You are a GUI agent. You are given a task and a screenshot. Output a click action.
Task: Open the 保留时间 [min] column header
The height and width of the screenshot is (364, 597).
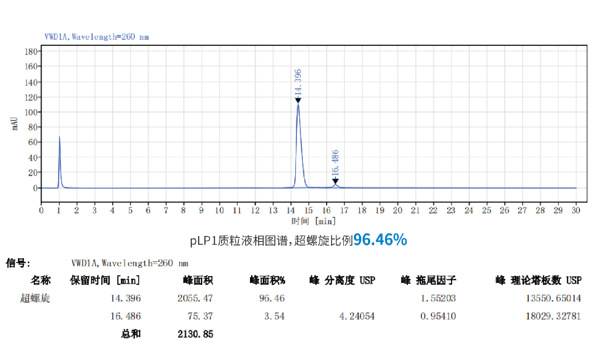105,280
